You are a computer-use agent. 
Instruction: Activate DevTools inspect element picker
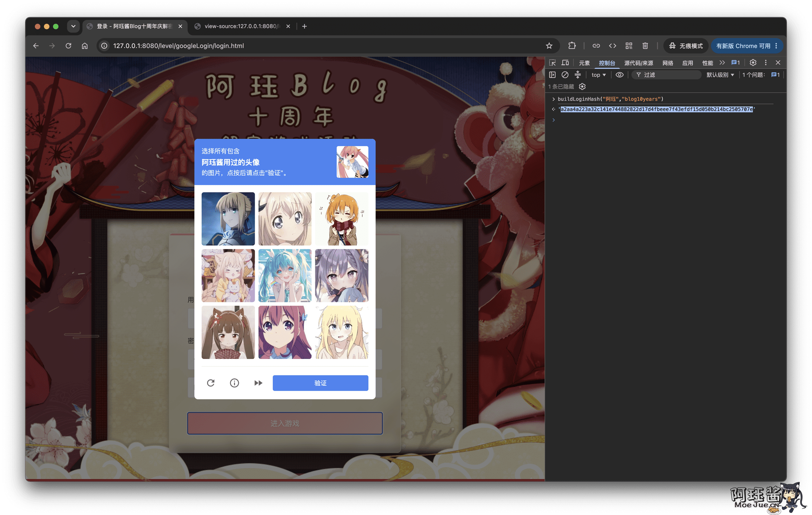[x=552, y=63]
